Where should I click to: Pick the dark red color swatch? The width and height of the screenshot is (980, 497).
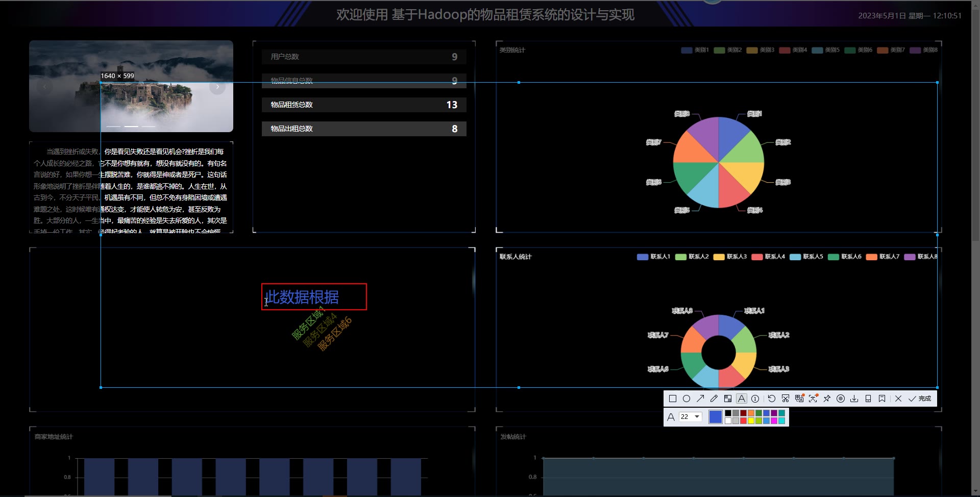(x=743, y=413)
